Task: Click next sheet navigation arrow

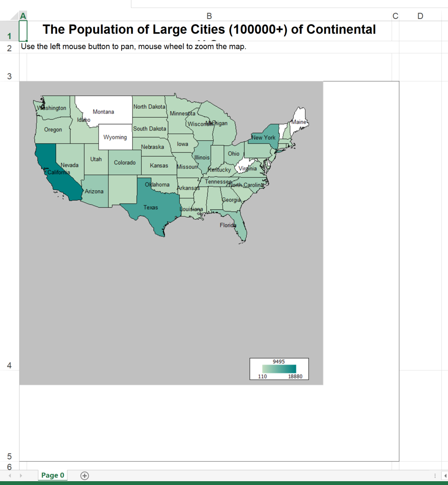Action: (x=21, y=476)
